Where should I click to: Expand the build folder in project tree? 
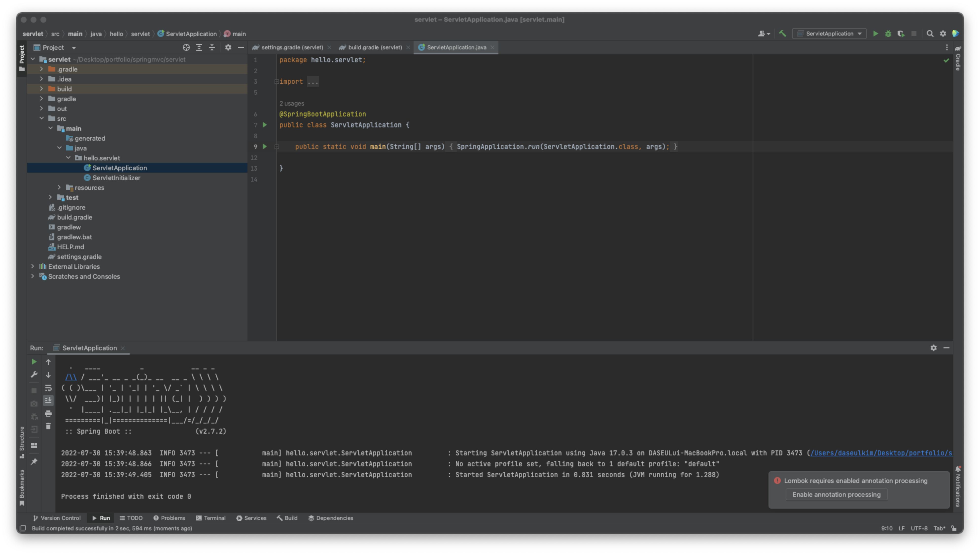(41, 89)
